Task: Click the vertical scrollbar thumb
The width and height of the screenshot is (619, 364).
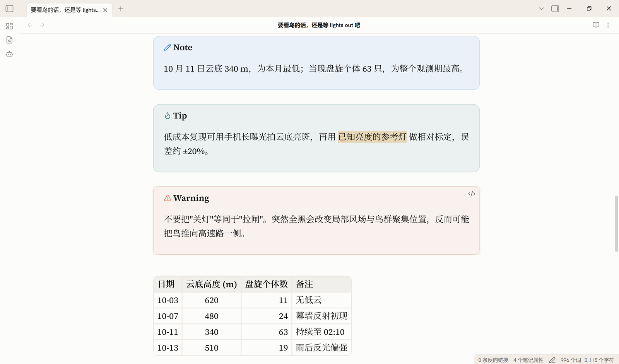Action: [616, 224]
